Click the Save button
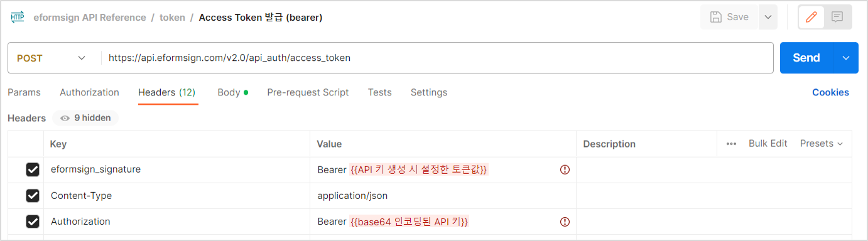Image resolution: width=868 pixels, height=241 pixels. pos(729,17)
